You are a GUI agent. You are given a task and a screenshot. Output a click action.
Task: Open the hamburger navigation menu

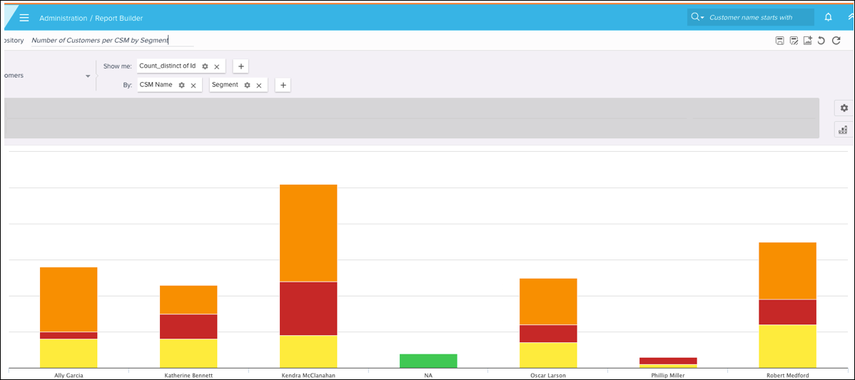coord(24,18)
